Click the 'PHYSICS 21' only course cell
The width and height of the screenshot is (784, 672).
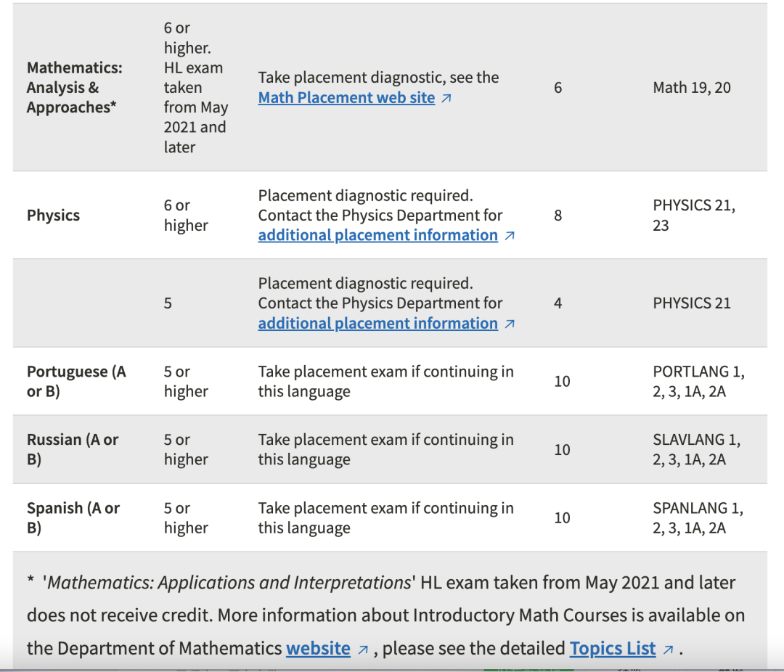click(692, 303)
